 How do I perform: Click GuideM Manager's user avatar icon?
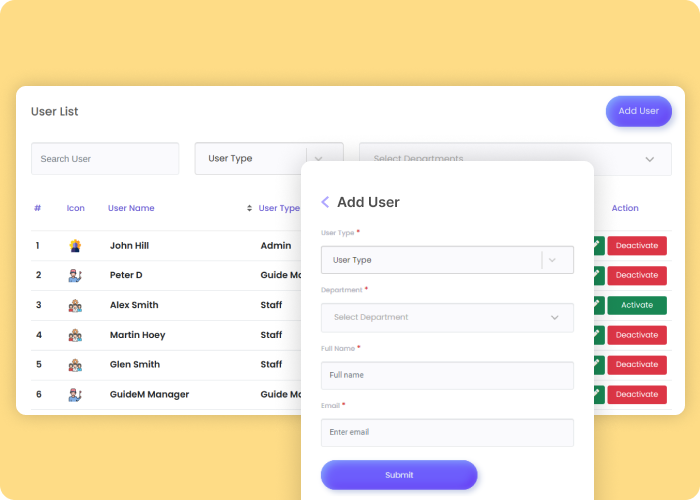point(75,395)
